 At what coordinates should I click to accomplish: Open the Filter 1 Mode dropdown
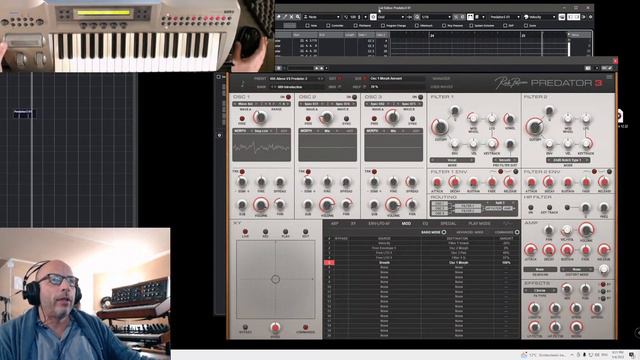pos(452,160)
